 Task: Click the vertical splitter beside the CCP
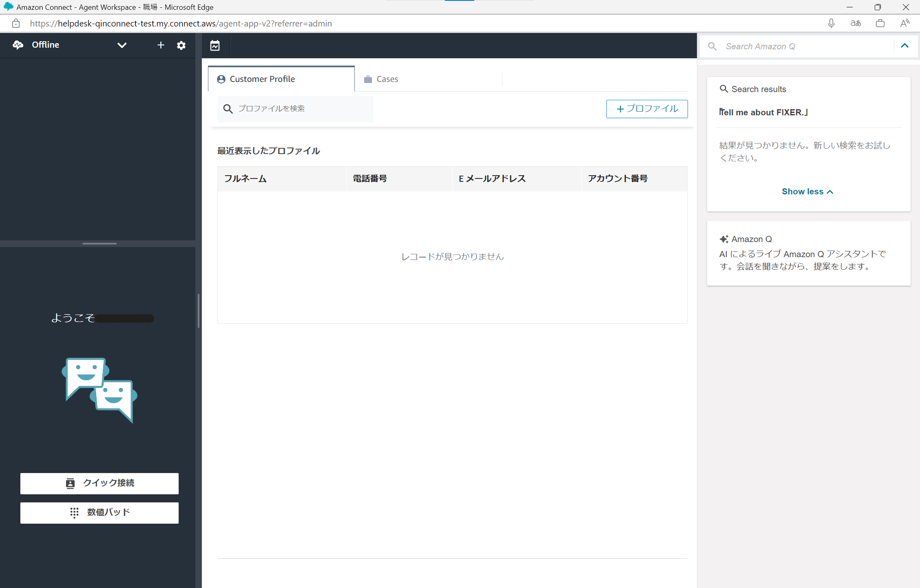pos(199,311)
